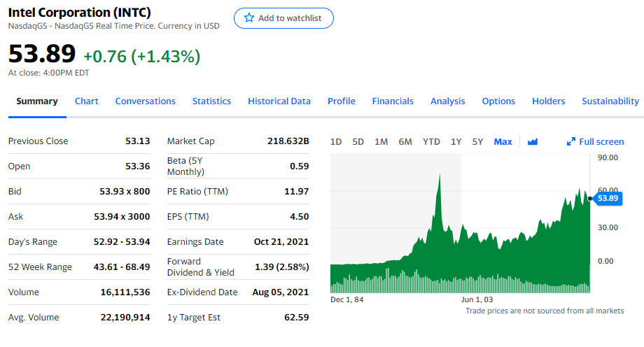Viewport: 644px width, 347px height.
Task: Click the Forward Dividend value 1.39 (2.58%)
Action: tap(281, 267)
